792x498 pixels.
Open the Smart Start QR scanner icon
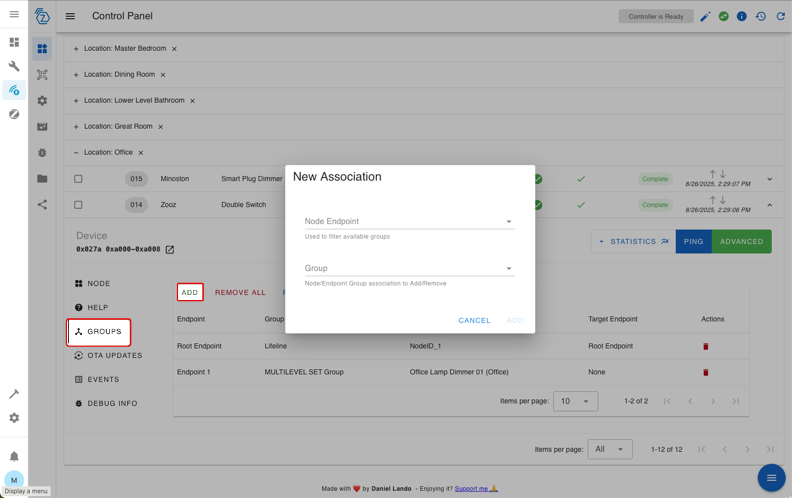42,75
